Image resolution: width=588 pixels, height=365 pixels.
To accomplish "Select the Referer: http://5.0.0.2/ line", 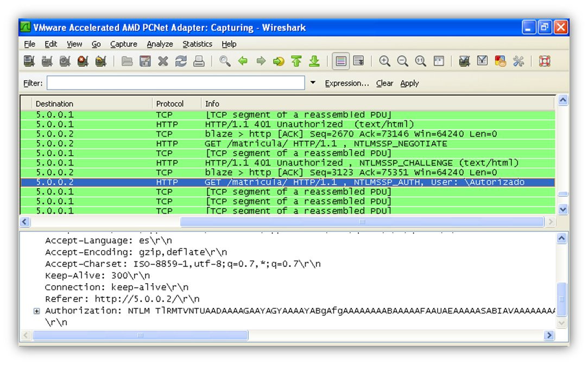I will (x=122, y=299).
